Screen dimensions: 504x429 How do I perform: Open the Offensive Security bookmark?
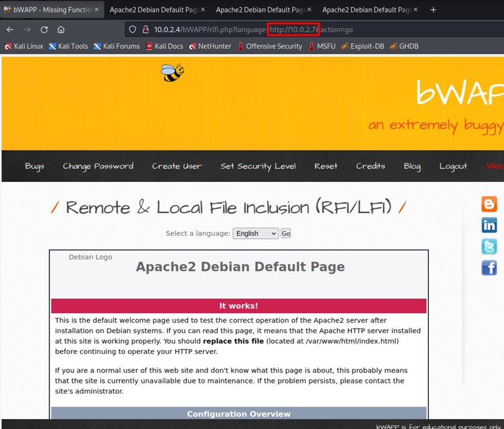pos(270,46)
